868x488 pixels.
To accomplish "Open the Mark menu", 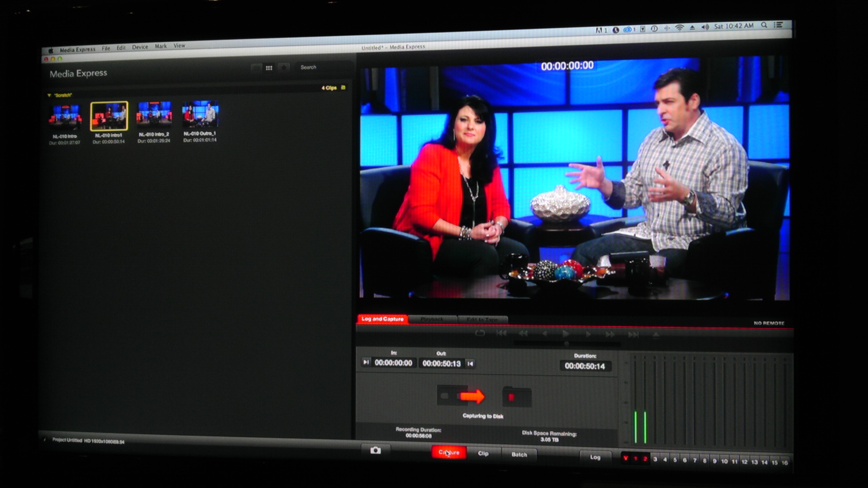I will pos(161,46).
